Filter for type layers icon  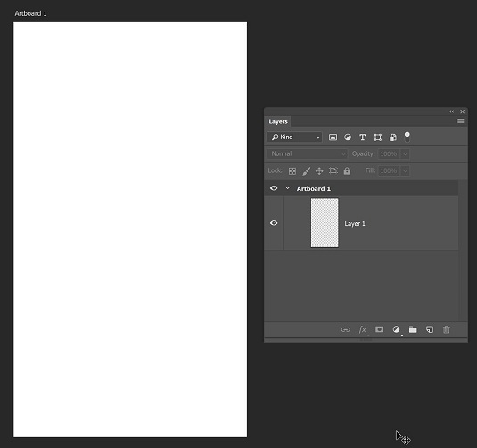(x=362, y=137)
